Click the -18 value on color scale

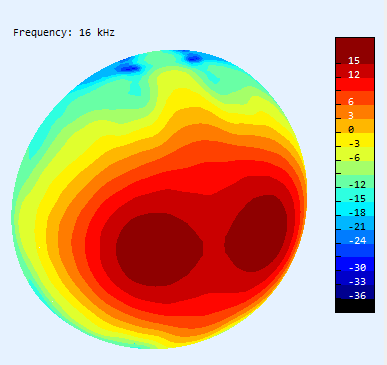coord(357,213)
